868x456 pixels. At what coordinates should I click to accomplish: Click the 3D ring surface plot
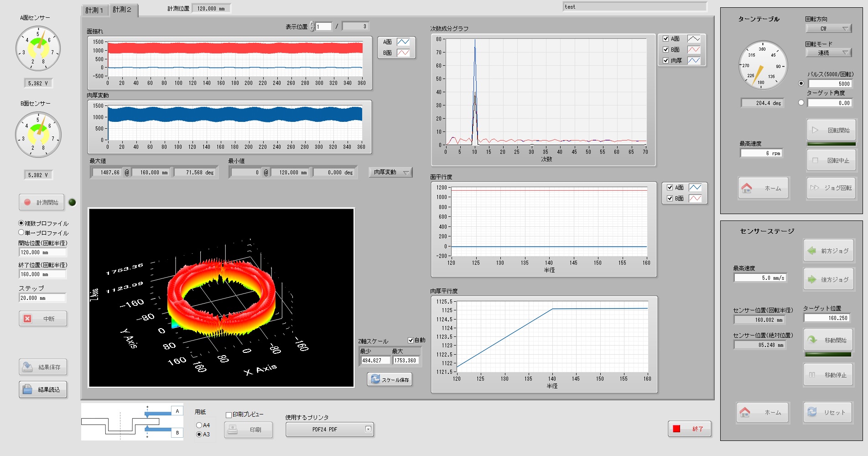221,298
